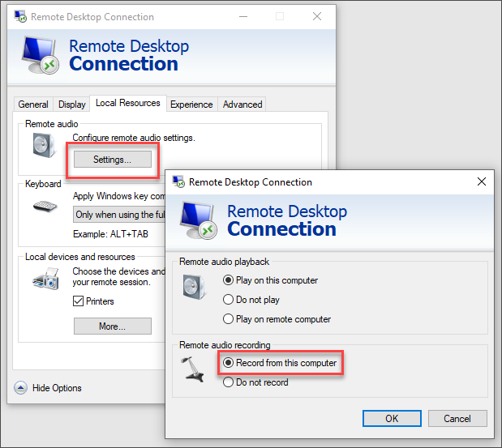
Task: Switch to the Display tab
Action: click(71, 105)
